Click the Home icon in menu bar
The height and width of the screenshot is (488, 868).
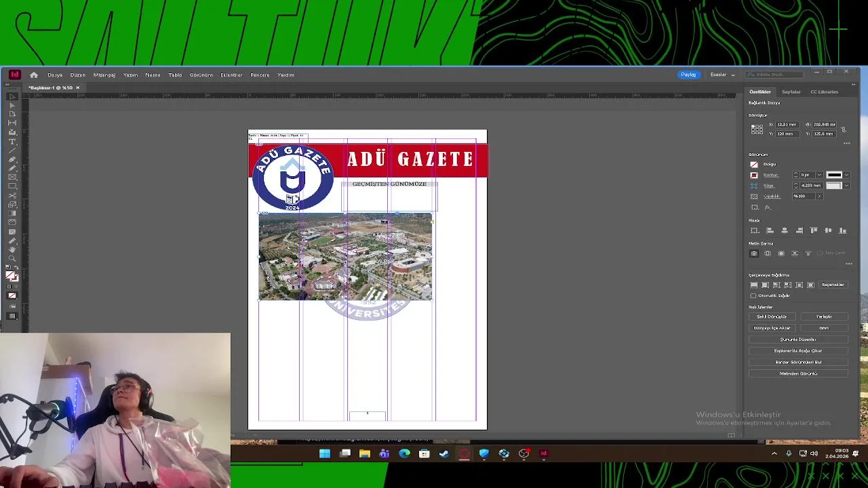34,75
